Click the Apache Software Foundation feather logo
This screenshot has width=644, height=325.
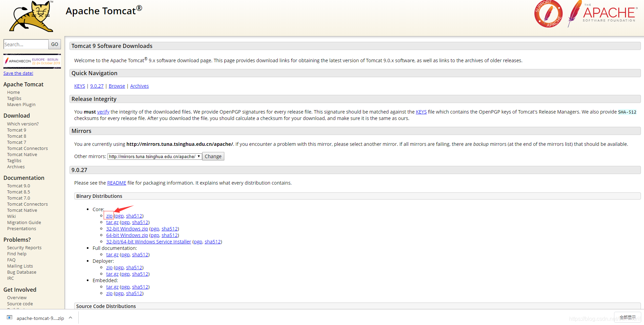(x=602, y=14)
